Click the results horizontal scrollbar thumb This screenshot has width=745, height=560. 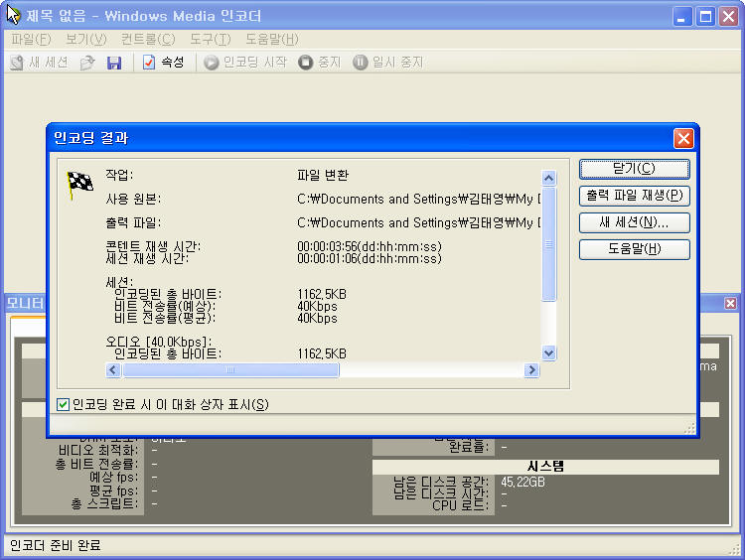coord(230,370)
